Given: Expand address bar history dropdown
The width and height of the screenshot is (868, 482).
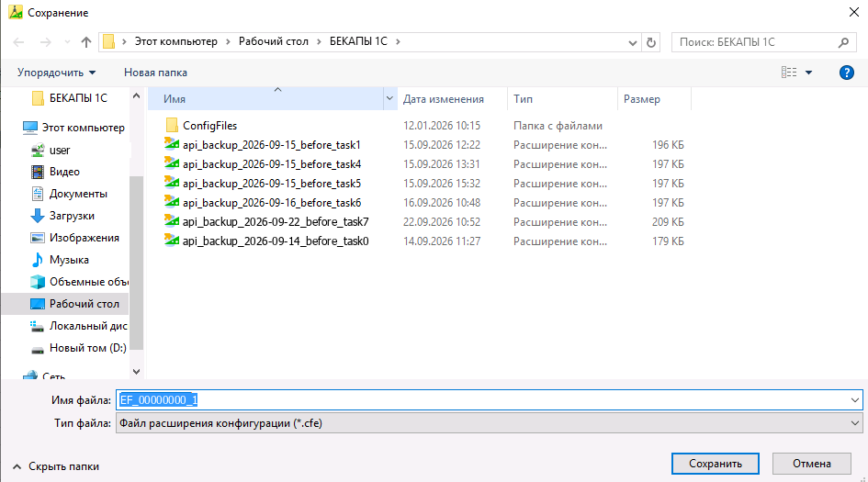Looking at the screenshot, I should coord(633,42).
